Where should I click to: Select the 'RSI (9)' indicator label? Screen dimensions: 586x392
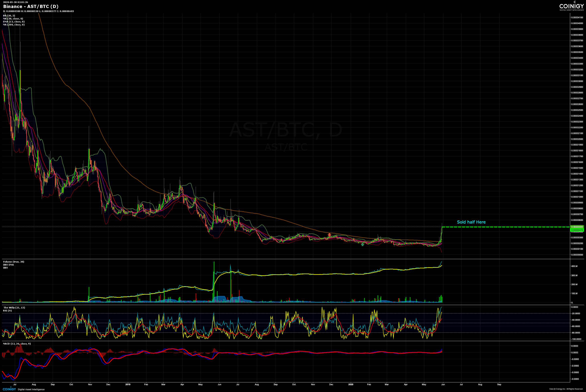pos(7,311)
